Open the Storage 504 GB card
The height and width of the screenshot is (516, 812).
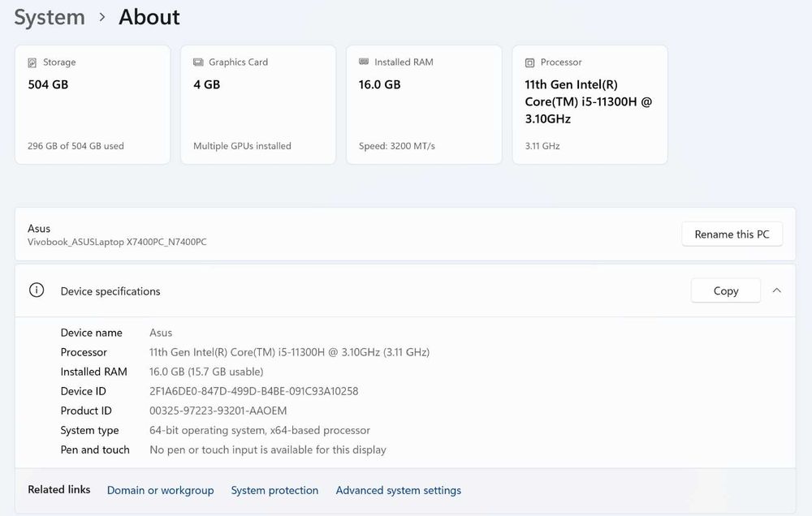(93, 105)
